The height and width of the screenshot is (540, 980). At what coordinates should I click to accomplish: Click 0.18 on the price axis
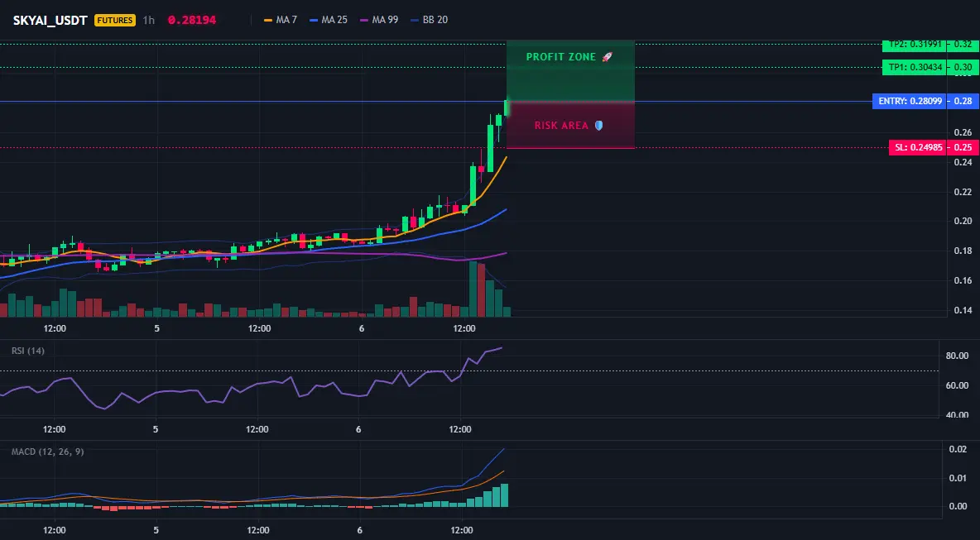click(x=963, y=251)
